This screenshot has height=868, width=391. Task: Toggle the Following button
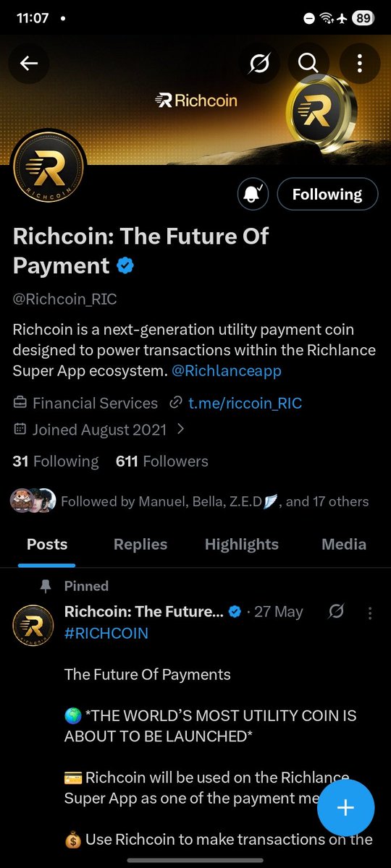(327, 194)
